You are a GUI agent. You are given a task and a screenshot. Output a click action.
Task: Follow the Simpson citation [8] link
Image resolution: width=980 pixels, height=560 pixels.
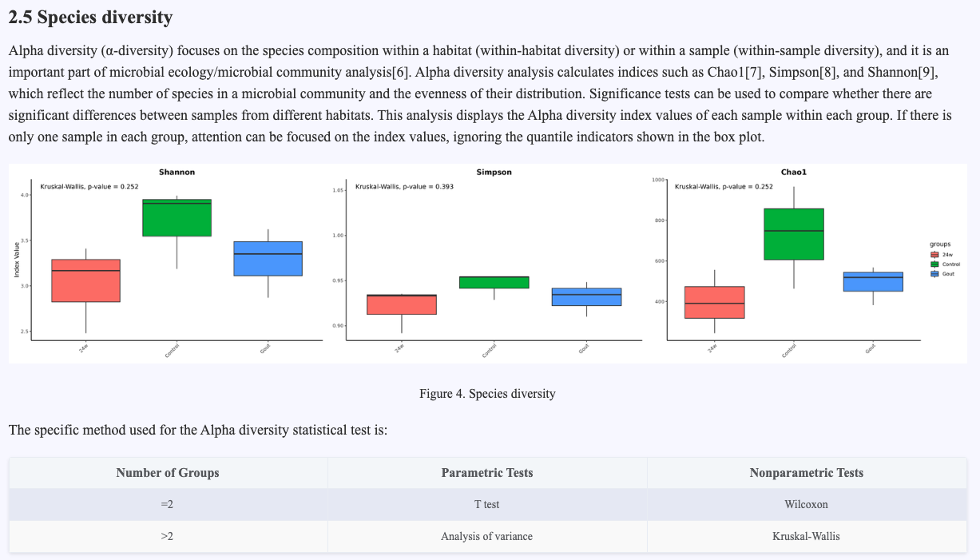pyautogui.click(x=822, y=72)
